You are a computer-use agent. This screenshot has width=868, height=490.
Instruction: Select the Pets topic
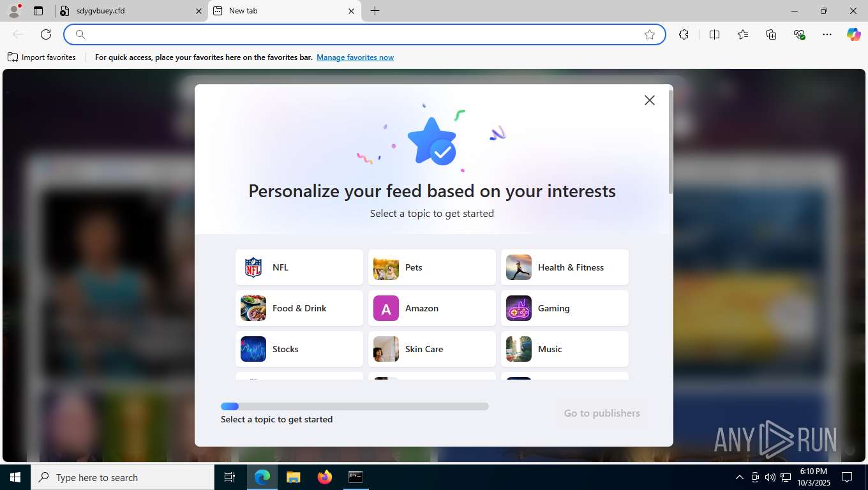point(432,267)
